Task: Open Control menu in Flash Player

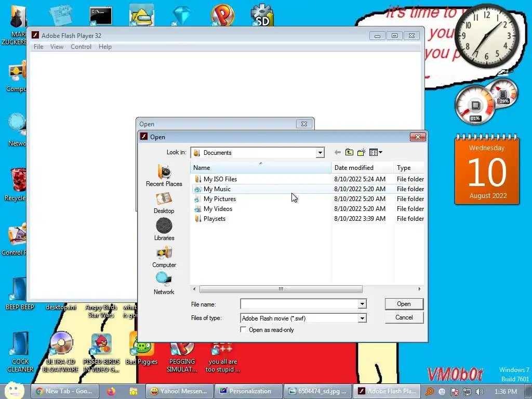Action: (x=81, y=47)
